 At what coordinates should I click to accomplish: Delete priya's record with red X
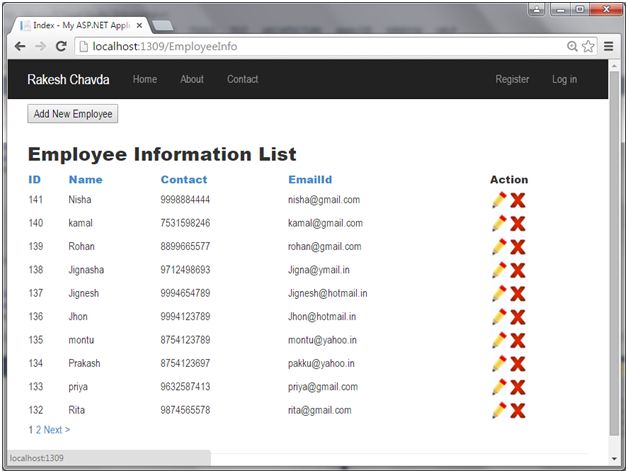point(518,387)
